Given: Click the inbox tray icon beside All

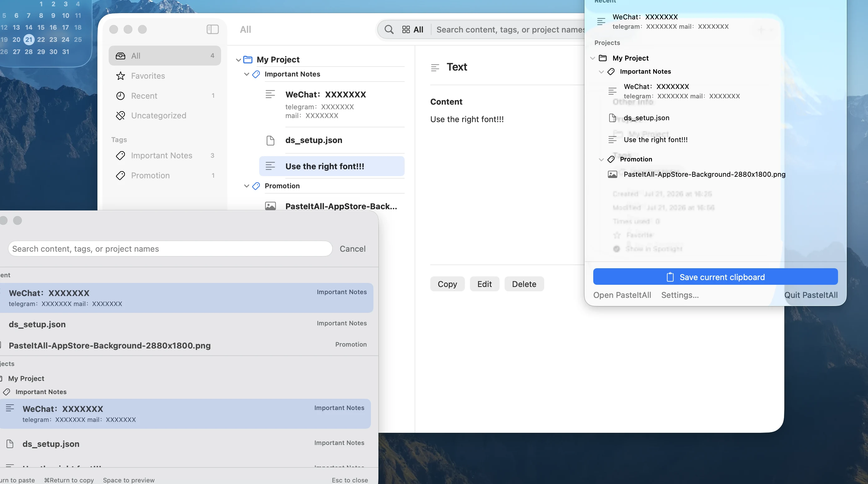Looking at the screenshot, I should pyautogui.click(x=120, y=56).
